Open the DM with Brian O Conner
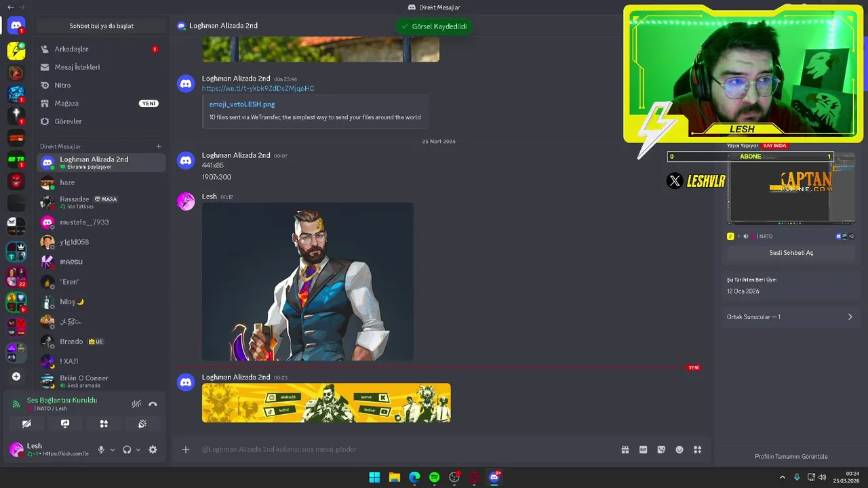The image size is (868, 488). point(100,381)
